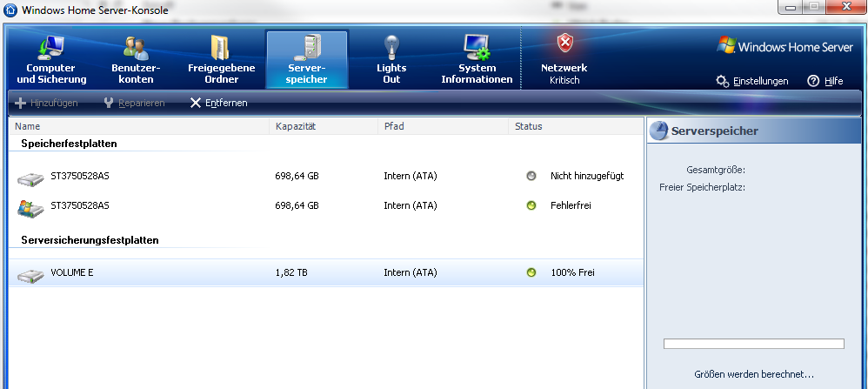Click the storage calculation progress bar
The width and height of the screenshot is (868, 389).
coord(754,344)
